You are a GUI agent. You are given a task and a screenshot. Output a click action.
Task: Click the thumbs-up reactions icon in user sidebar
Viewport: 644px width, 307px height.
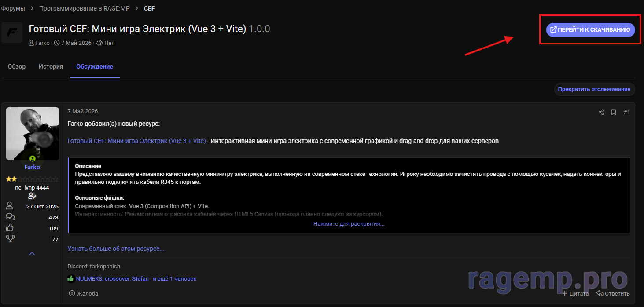[x=10, y=228]
